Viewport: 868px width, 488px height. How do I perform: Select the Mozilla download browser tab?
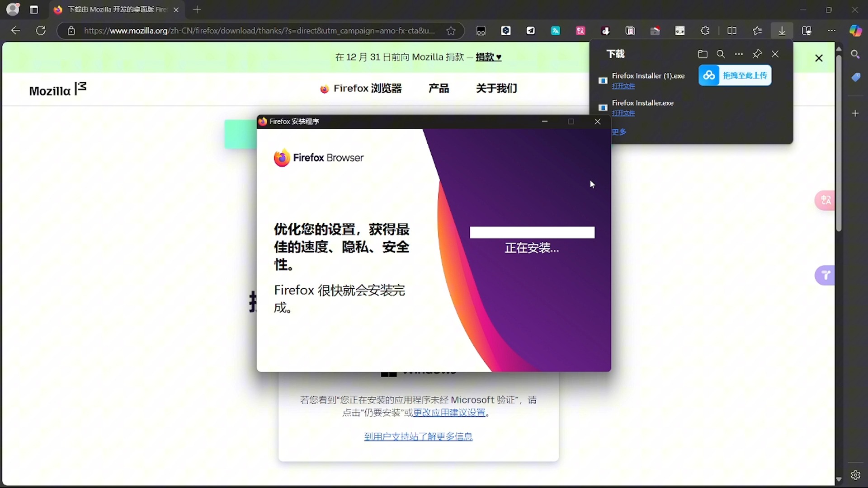[x=116, y=9]
